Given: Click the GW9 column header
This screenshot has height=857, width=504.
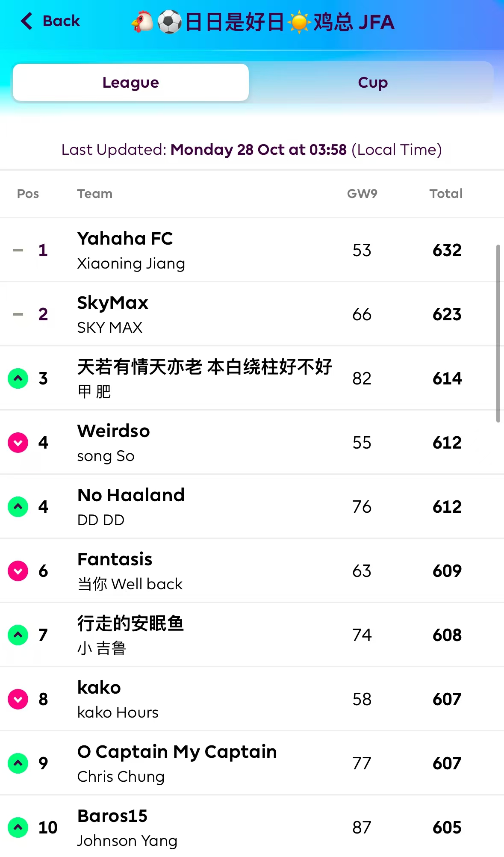Looking at the screenshot, I should coord(362,194).
